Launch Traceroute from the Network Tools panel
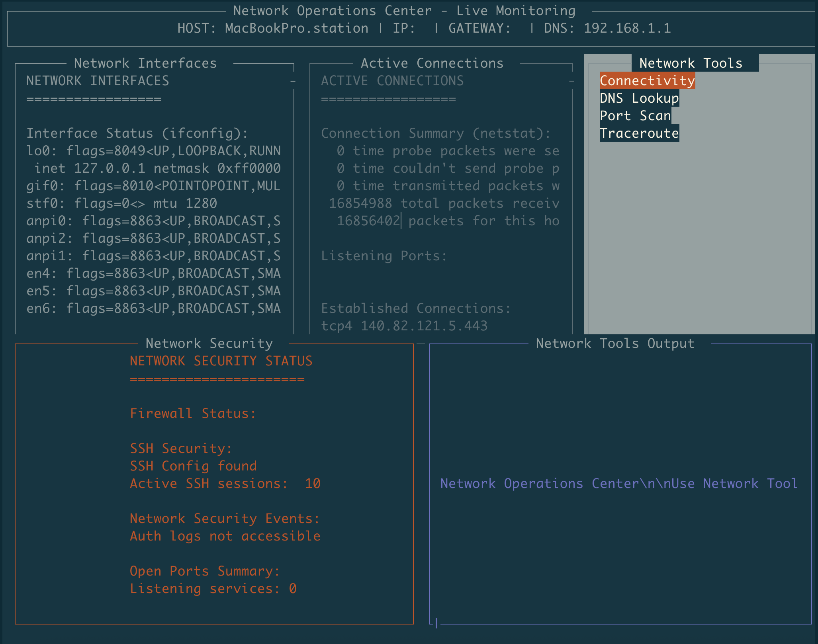Screen dimensions: 818x644 [x=639, y=133]
